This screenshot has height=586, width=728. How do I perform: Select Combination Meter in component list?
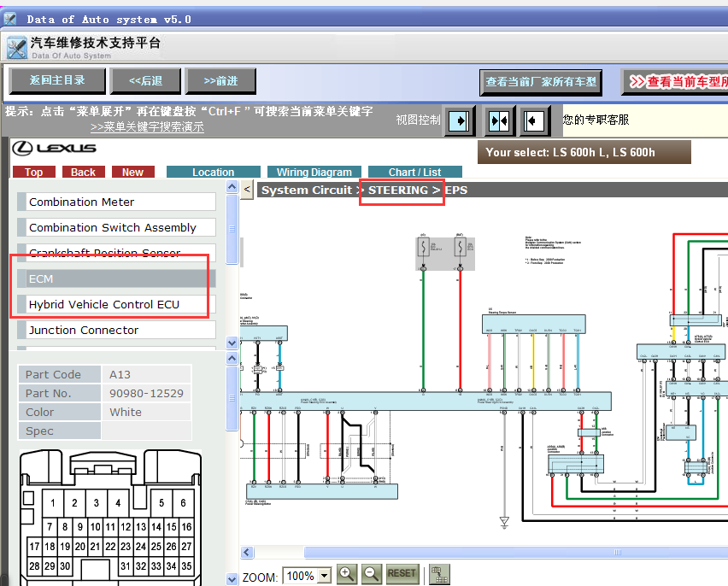click(x=116, y=202)
